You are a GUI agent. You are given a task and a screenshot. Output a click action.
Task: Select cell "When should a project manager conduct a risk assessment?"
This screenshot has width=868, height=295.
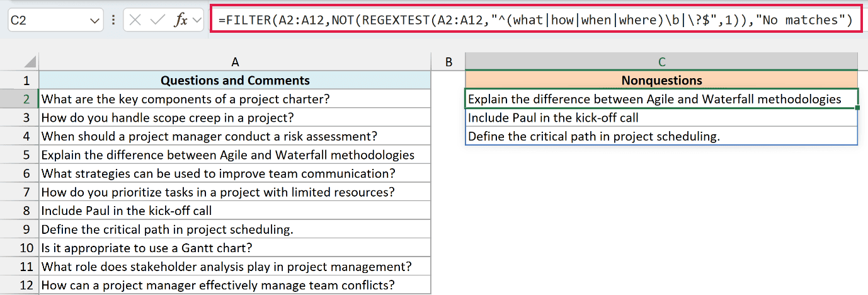(x=235, y=136)
